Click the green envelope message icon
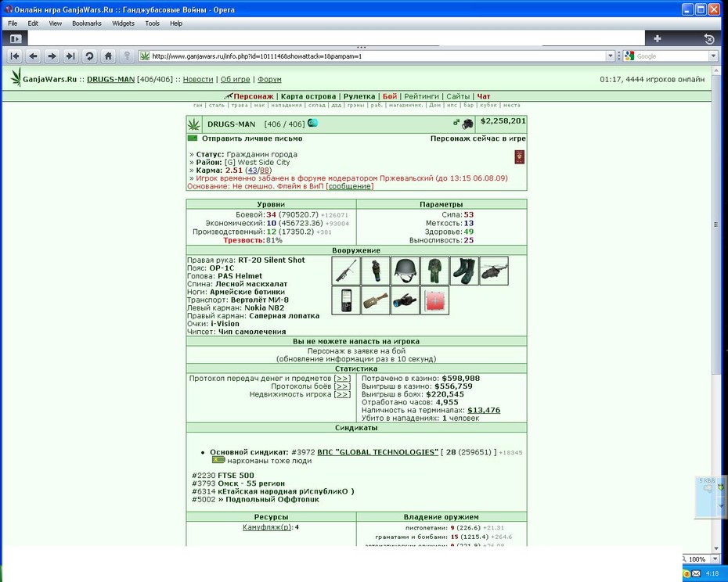The height and width of the screenshot is (582, 728). (x=193, y=138)
